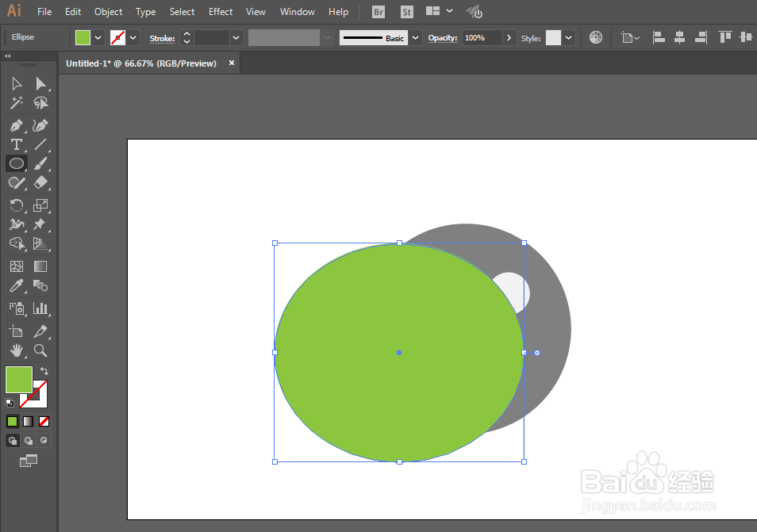This screenshot has height=532, width=757.
Task: Select the Lasso tool
Action: point(40,103)
